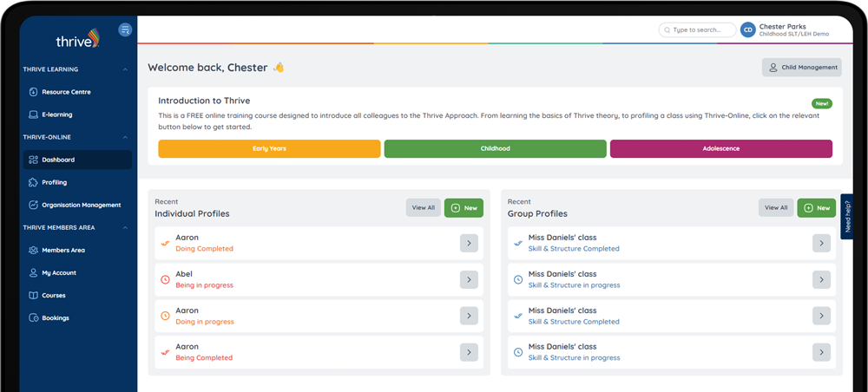Open the Aaron 'Doing in progress' arrow
Image resolution: width=868 pixels, height=392 pixels.
(x=469, y=316)
